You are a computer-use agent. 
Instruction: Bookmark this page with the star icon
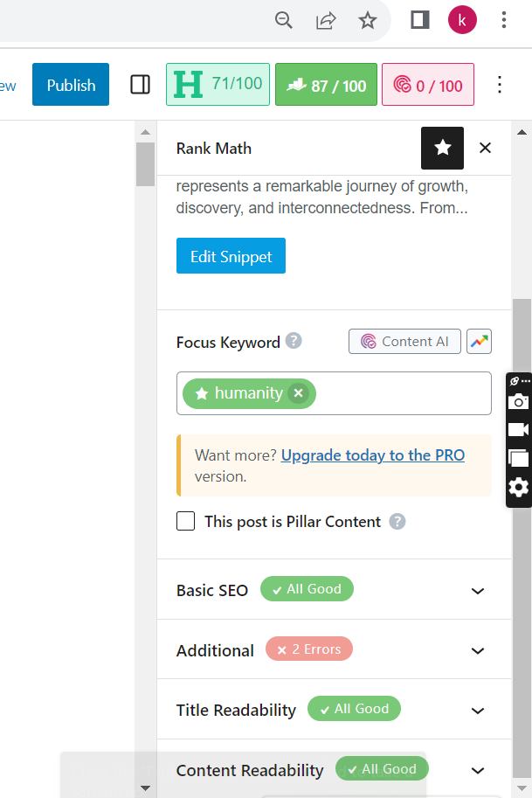coord(368,20)
